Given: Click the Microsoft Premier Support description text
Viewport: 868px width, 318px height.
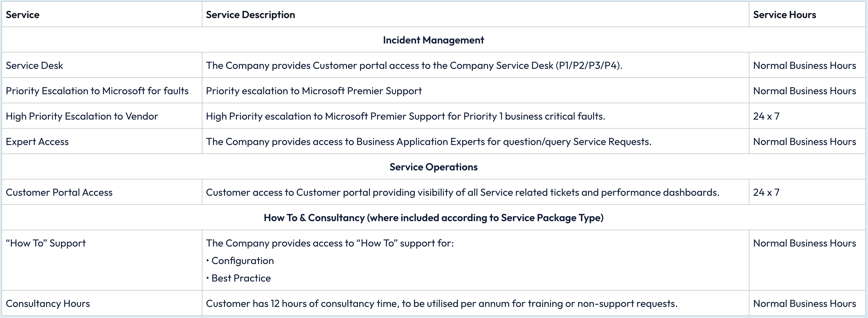Looking at the screenshot, I should (x=314, y=91).
